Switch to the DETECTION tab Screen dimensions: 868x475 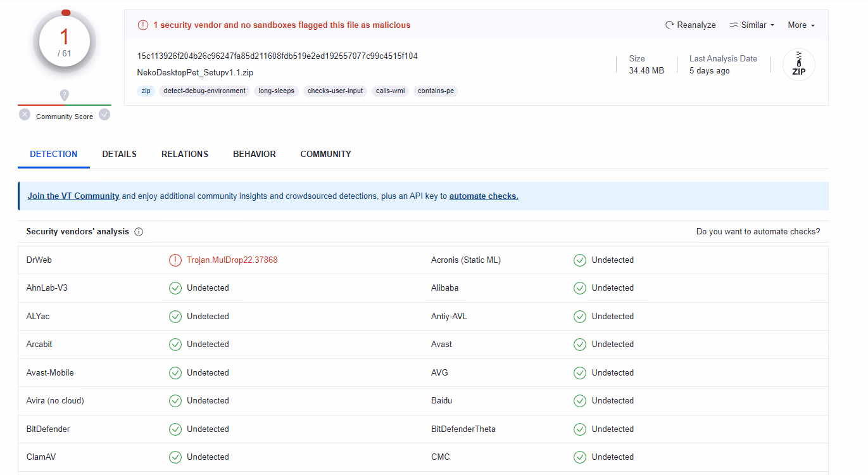tap(54, 154)
